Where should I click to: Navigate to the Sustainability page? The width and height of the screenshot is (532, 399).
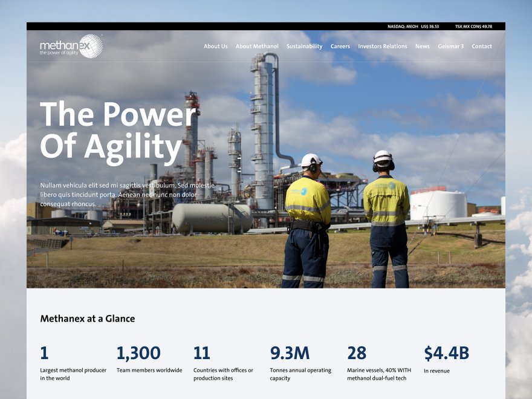[x=304, y=46]
